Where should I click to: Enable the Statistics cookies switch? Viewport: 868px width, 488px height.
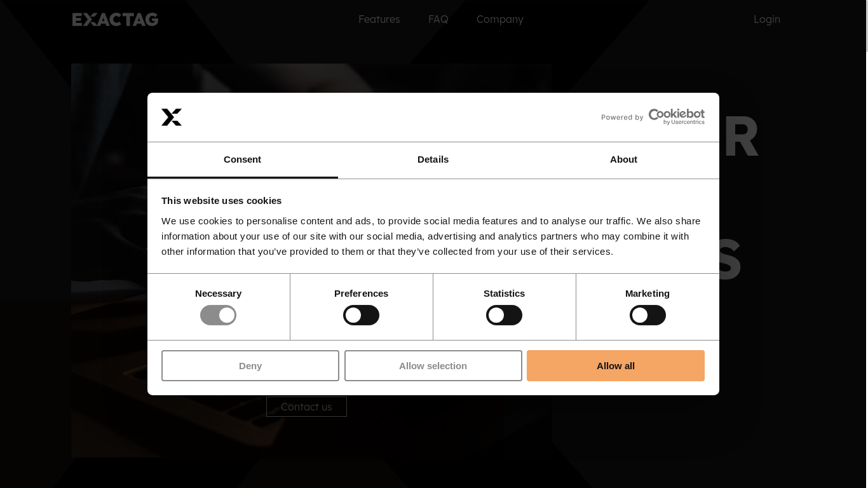click(504, 315)
